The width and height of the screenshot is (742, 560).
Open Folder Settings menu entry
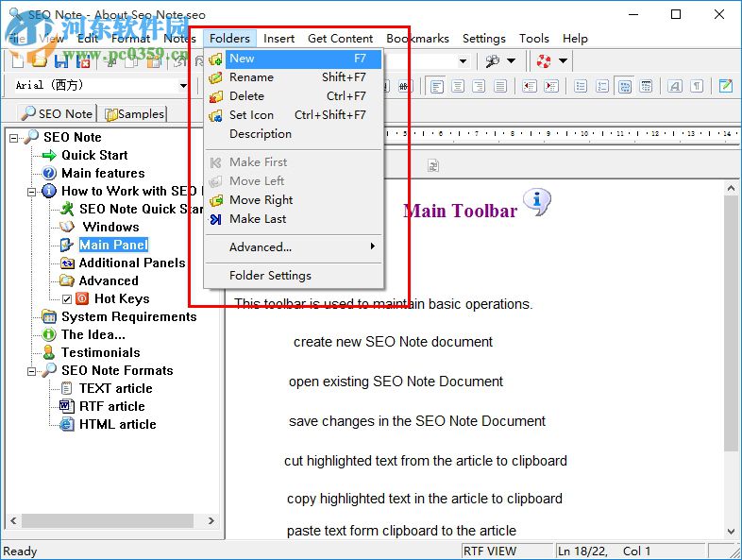(x=294, y=276)
